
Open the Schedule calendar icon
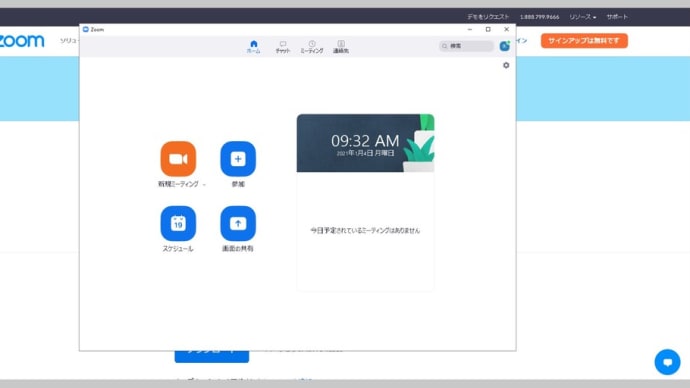[x=178, y=223]
